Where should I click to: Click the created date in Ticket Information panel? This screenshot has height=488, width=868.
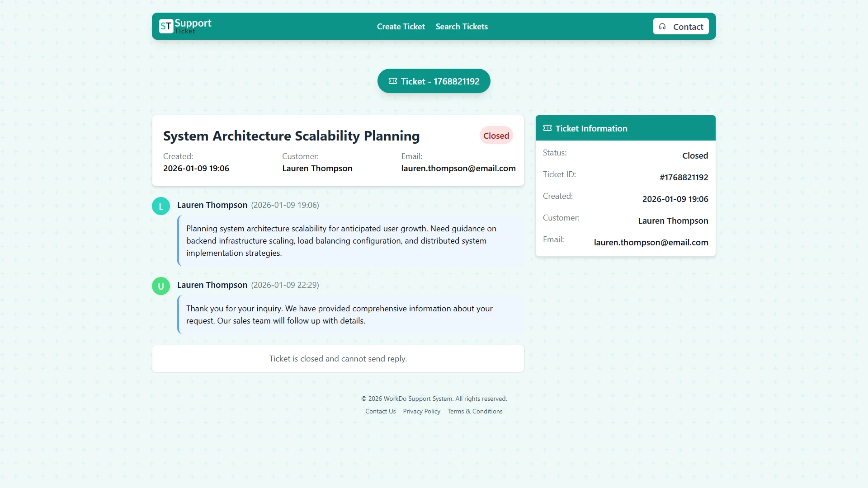[x=675, y=199]
